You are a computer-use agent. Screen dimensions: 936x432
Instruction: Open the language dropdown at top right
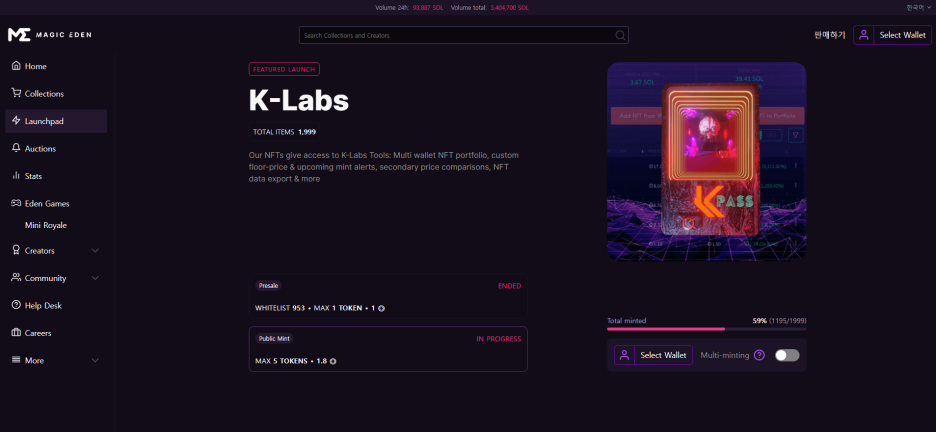pos(917,7)
